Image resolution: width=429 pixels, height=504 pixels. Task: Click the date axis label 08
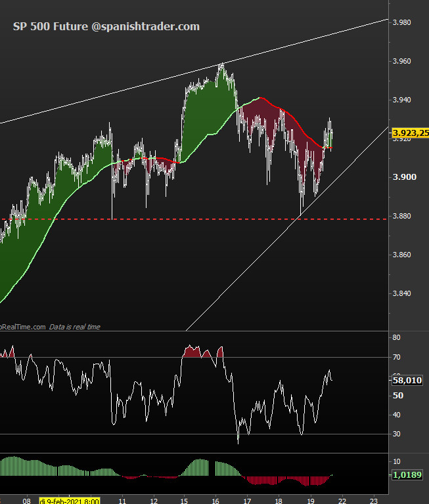(27, 501)
